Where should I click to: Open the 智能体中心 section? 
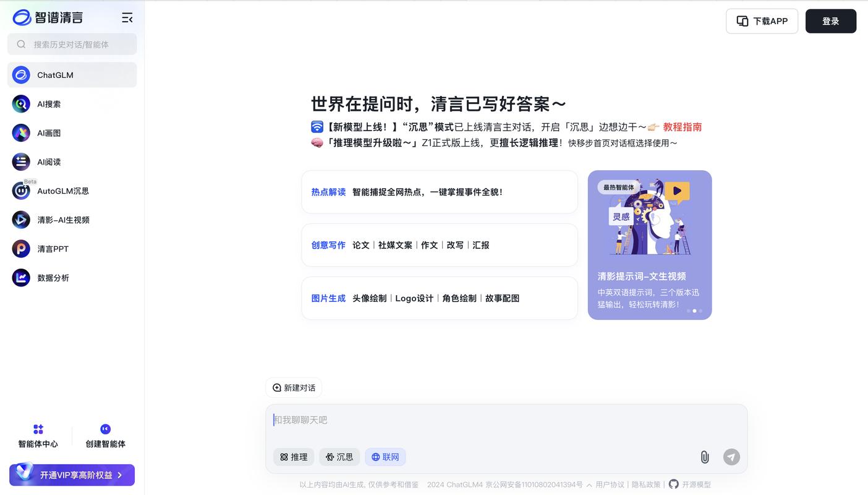[38, 434]
